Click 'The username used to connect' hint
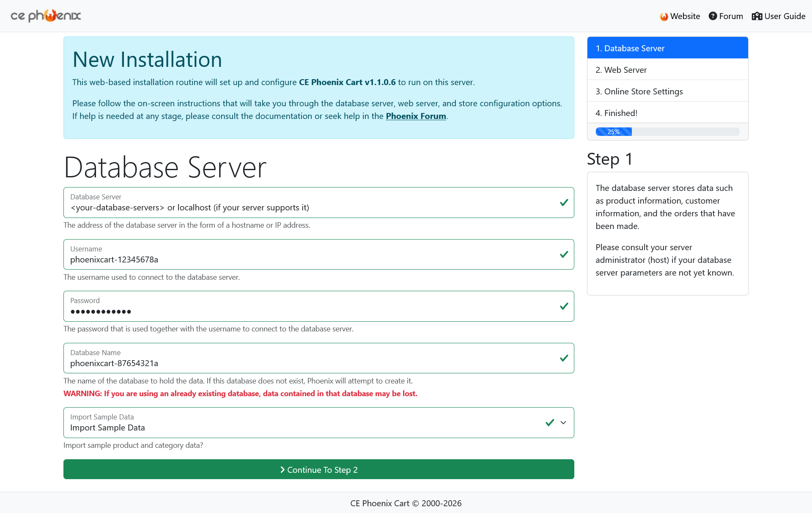812x513 pixels. pos(151,277)
